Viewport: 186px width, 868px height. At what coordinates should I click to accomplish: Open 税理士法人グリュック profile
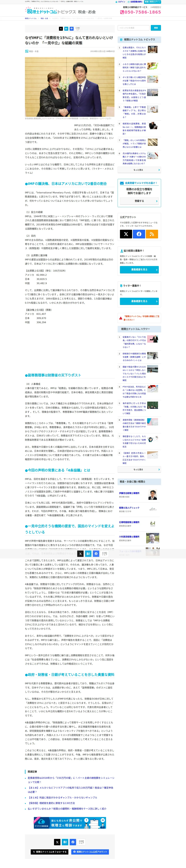click(x=129, y=508)
